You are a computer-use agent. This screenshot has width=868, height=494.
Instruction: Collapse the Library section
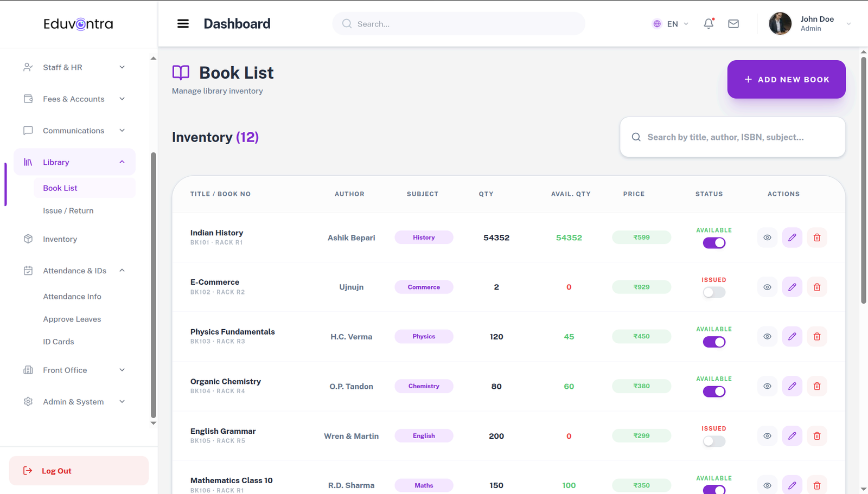122,162
